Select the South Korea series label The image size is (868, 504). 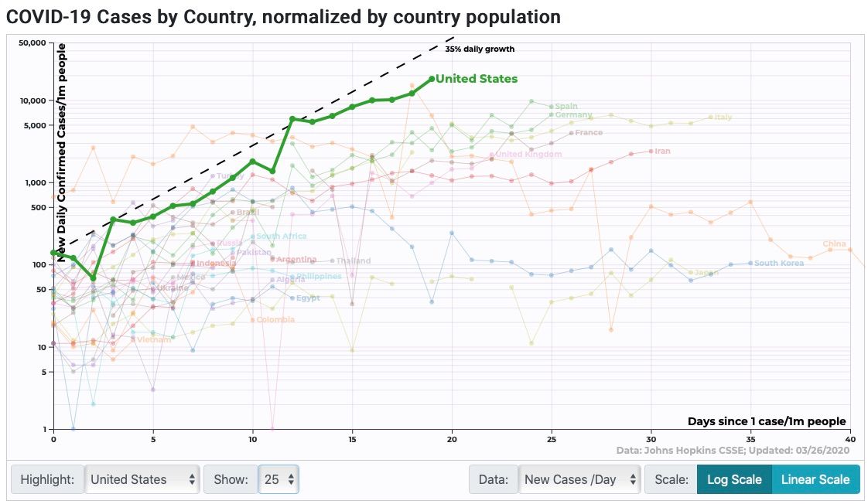(777, 264)
